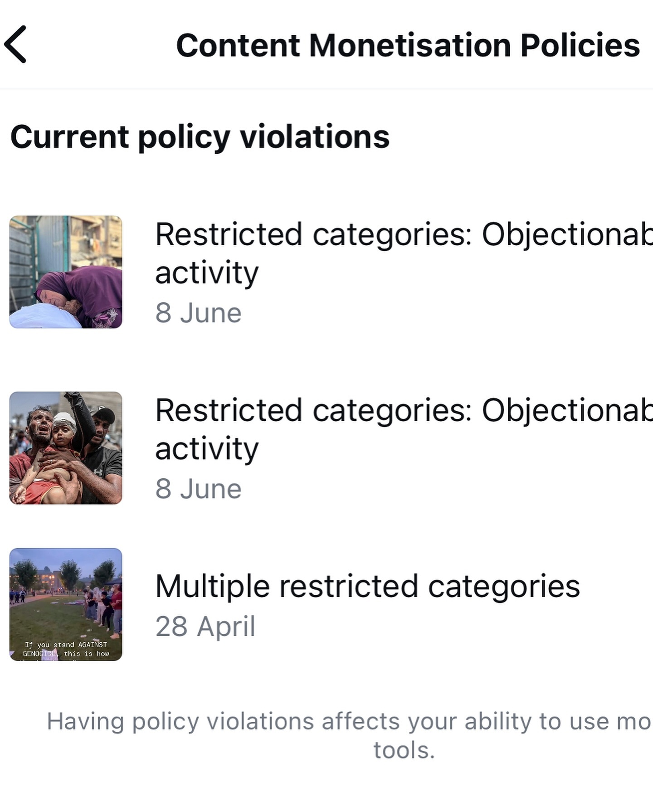The image size is (653, 812).
Task: Go back using the top-left arrow
Action: pyautogui.click(x=15, y=44)
